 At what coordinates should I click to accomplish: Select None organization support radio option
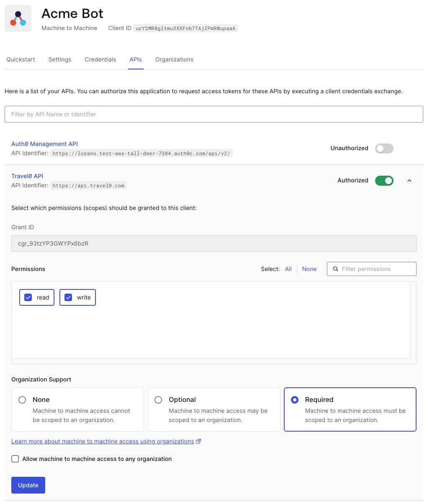pyautogui.click(x=22, y=400)
